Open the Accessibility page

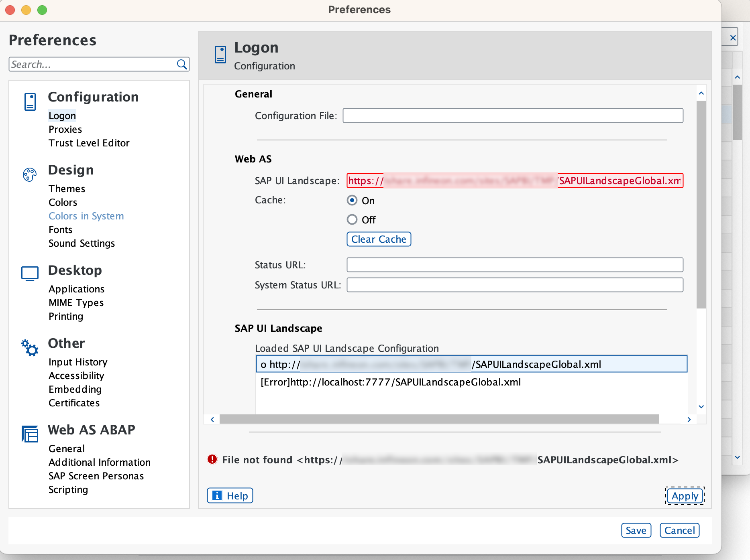pyautogui.click(x=76, y=376)
